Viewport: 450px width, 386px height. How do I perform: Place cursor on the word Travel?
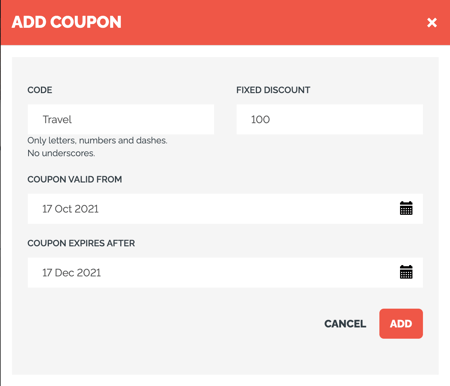(x=57, y=119)
